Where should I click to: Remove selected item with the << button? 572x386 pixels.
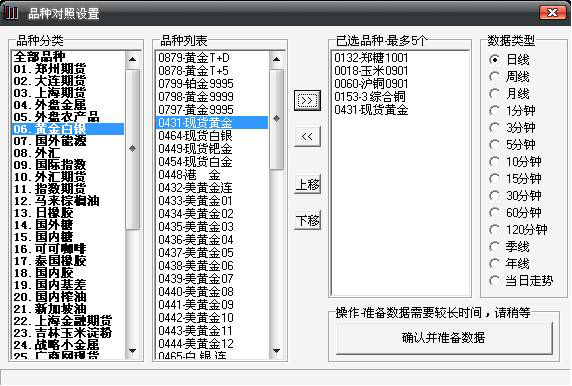307,136
